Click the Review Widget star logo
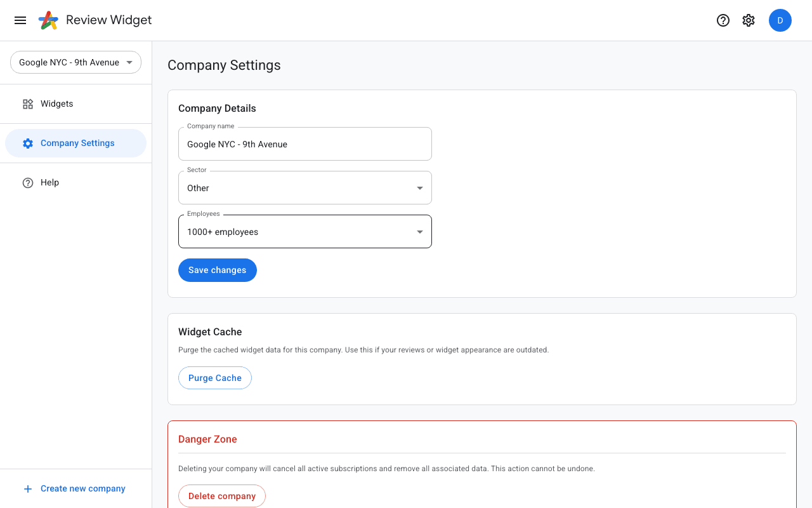Image resolution: width=812 pixels, height=508 pixels. 47,20
